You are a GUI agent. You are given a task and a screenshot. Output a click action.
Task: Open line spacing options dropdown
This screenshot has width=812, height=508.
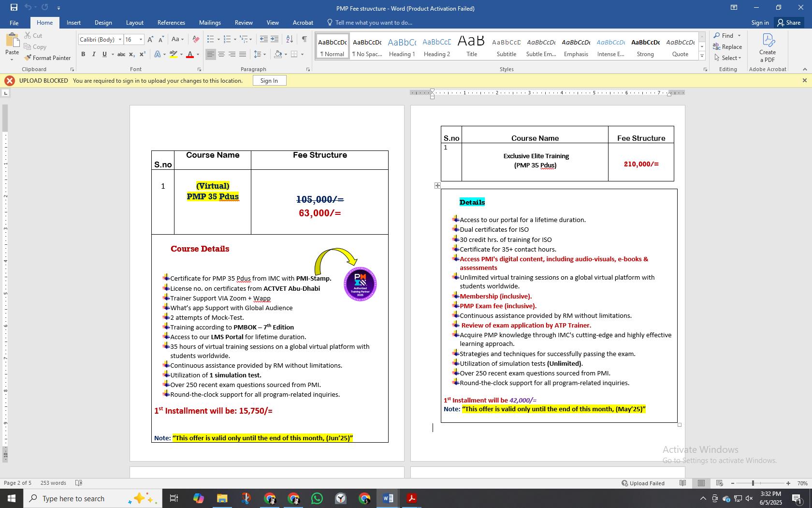pos(260,54)
